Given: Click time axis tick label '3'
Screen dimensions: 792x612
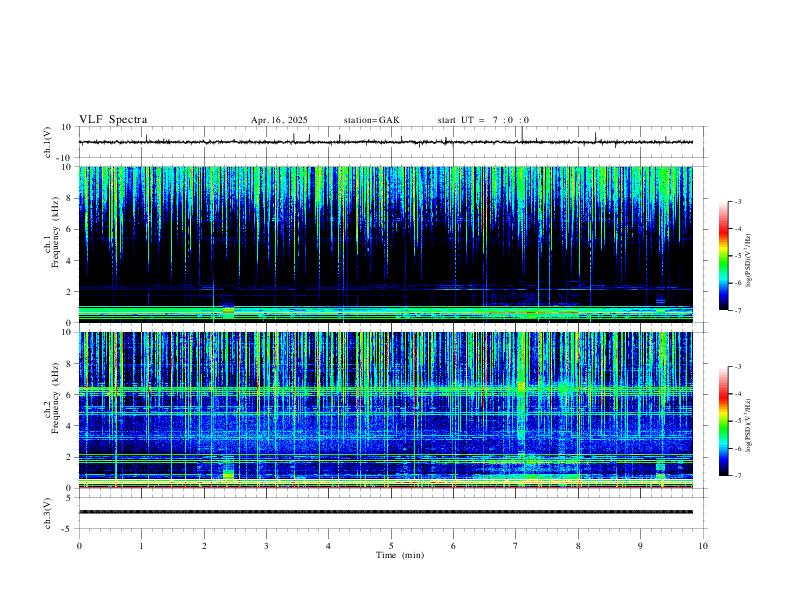Looking at the screenshot, I should [x=266, y=546].
